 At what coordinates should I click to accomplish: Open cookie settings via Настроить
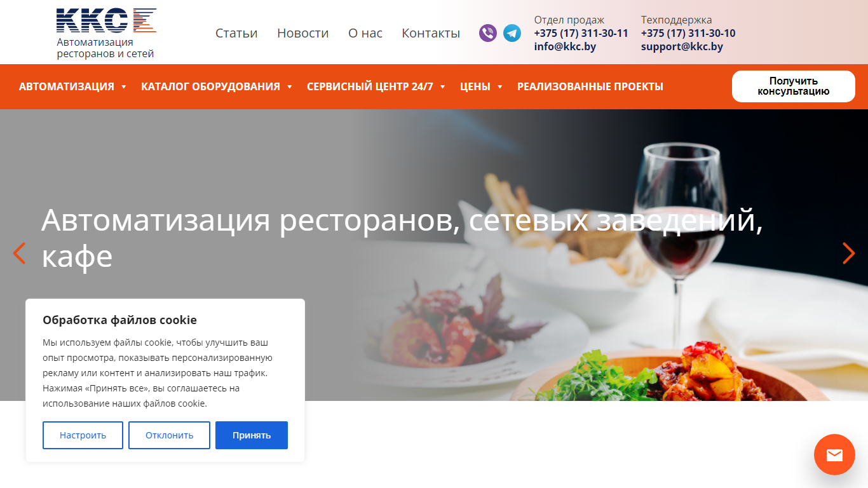click(x=83, y=435)
